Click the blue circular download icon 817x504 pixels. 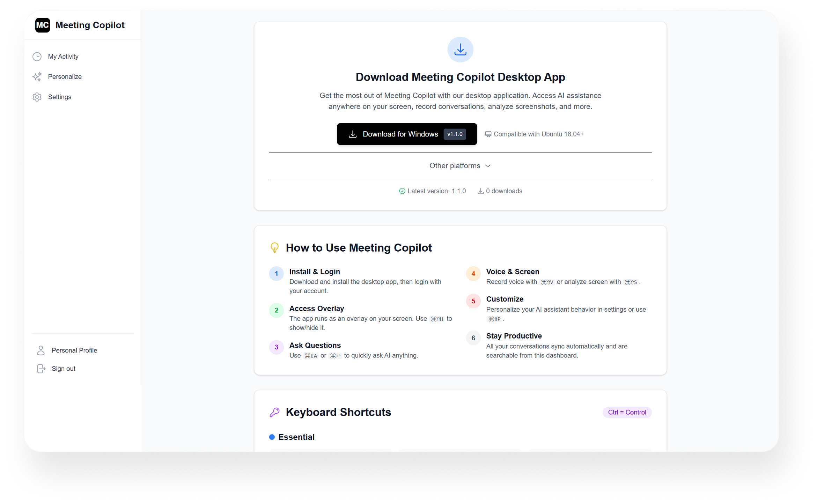click(460, 49)
